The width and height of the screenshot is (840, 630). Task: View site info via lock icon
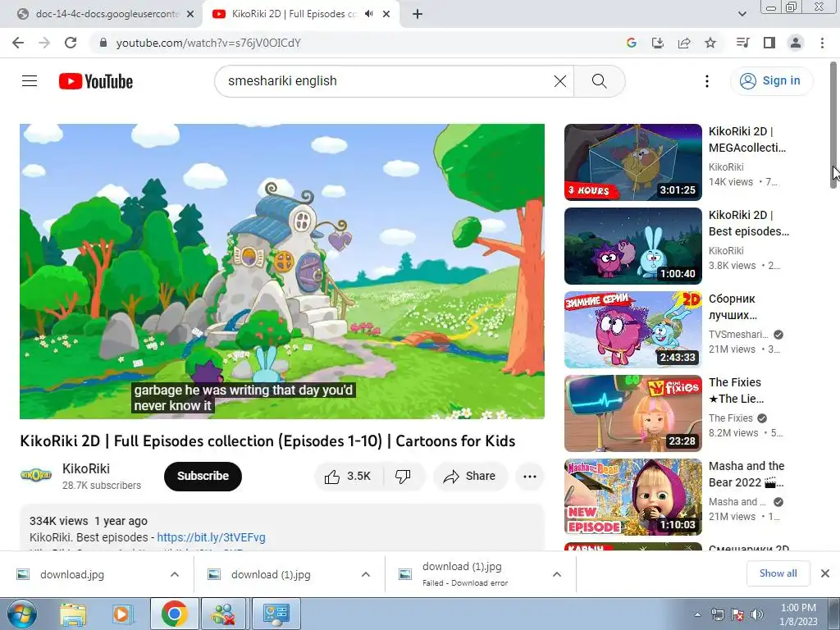(x=103, y=43)
